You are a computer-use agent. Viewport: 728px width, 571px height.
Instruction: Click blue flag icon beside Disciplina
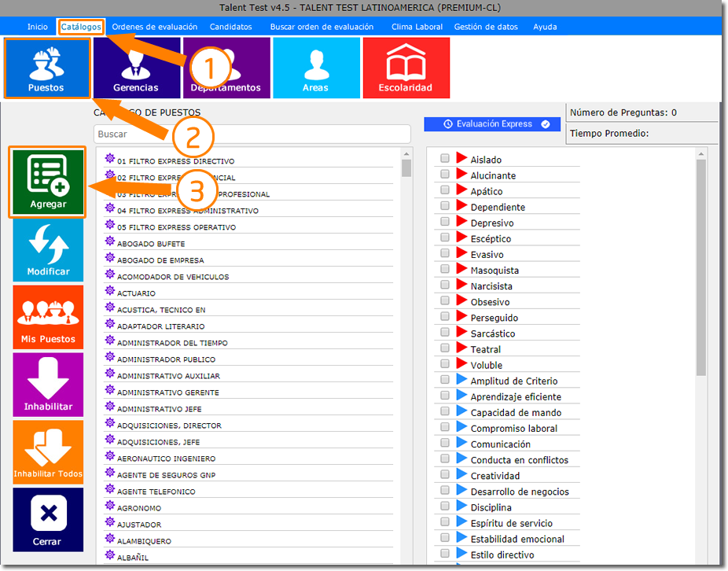point(461,506)
